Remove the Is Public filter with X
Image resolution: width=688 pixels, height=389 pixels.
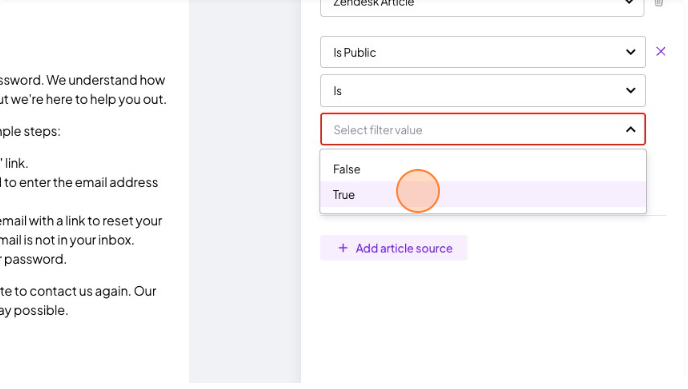click(660, 52)
